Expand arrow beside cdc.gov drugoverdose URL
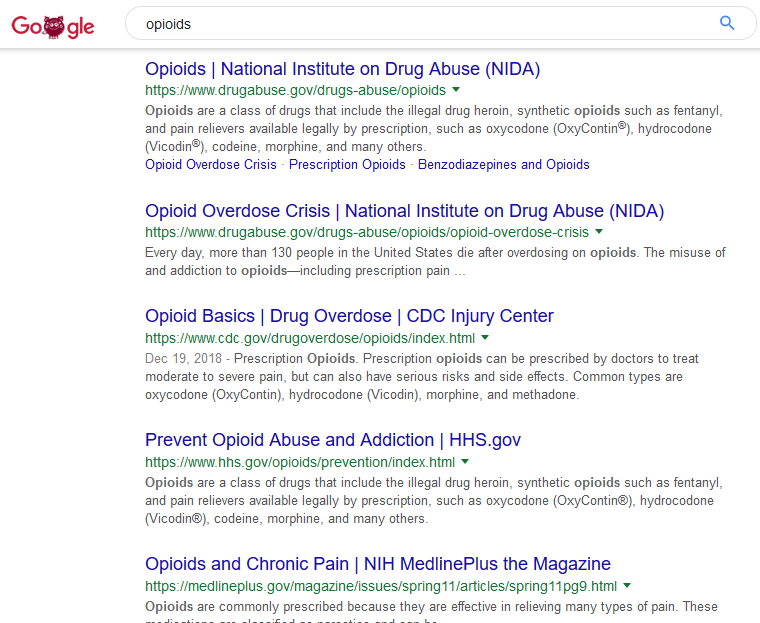 485,337
